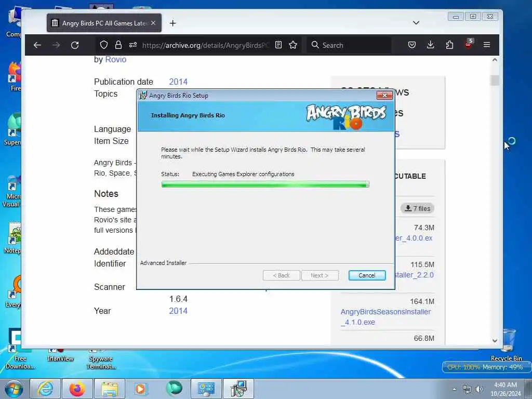Select the Angry Birds PC All Games tab
Image resolution: width=532 pixels, height=399 pixels.
104,23
